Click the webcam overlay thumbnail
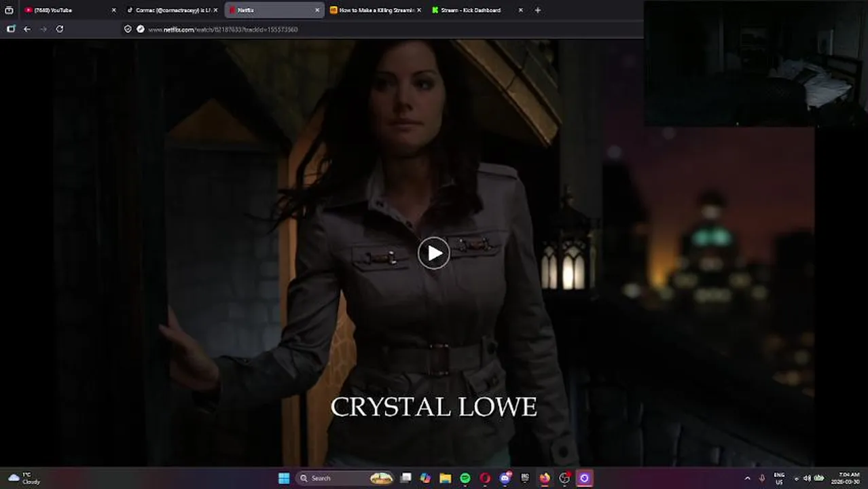Viewport: 868px width, 489px height. pyautogui.click(x=755, y=63)
